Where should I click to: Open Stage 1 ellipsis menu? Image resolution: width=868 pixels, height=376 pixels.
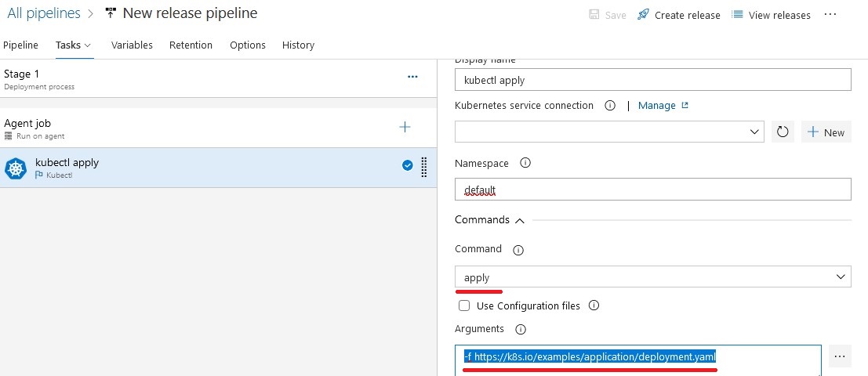point(412,77)
